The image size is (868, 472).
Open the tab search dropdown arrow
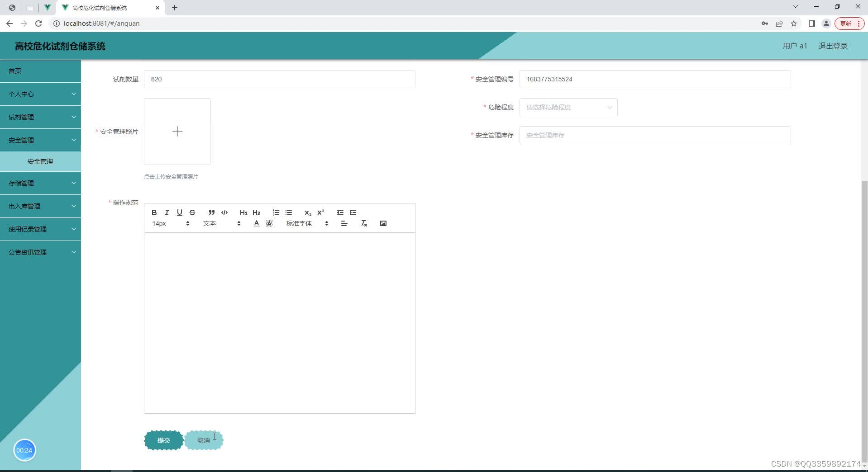click(x=795, y=7)
